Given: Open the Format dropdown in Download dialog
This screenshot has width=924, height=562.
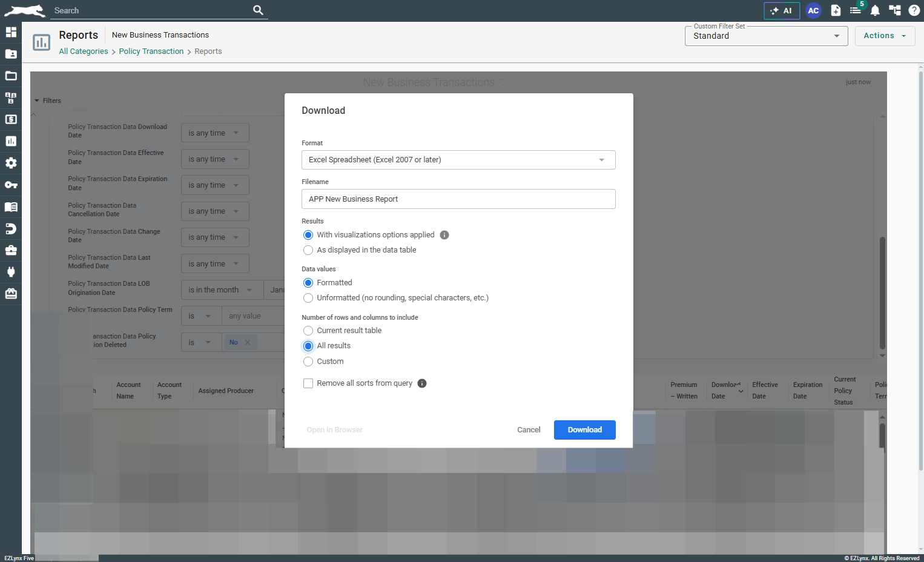Looking at the screenshot, I should [x=458, y=160].
